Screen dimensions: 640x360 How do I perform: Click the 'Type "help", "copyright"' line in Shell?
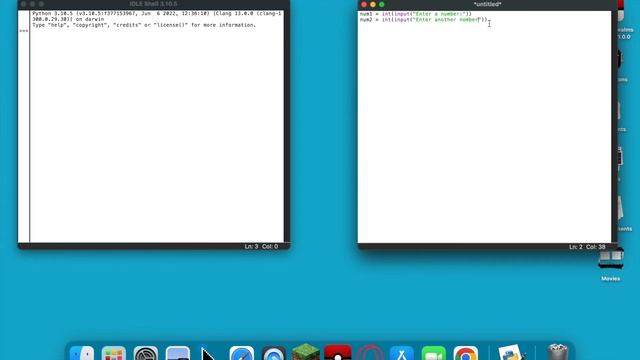pos(144,25)
